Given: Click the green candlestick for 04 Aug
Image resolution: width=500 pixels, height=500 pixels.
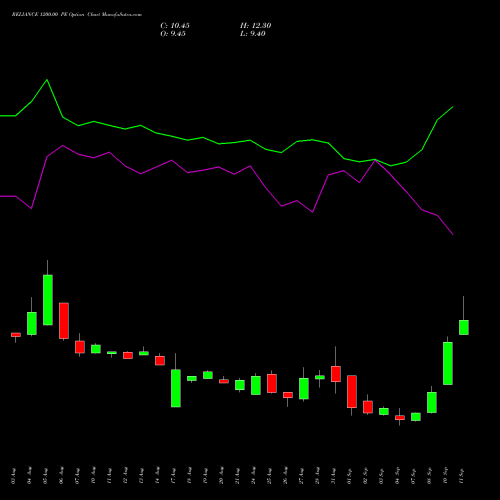Looking at the screenshot, I should 32,323.
